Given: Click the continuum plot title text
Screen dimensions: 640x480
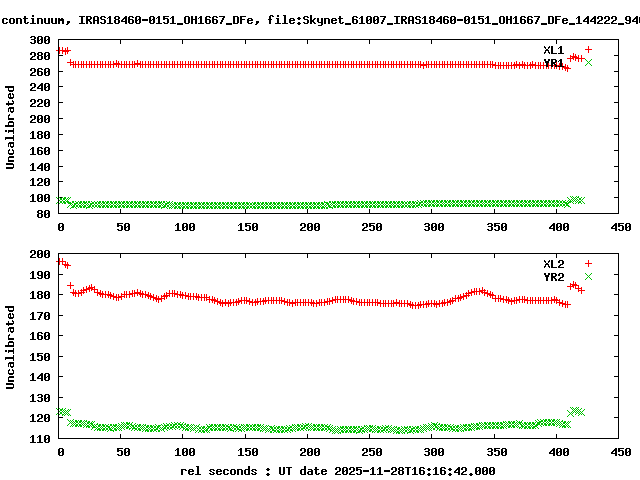Looking at the screenshot, I should pyautogui.click(x=320, y=18).
